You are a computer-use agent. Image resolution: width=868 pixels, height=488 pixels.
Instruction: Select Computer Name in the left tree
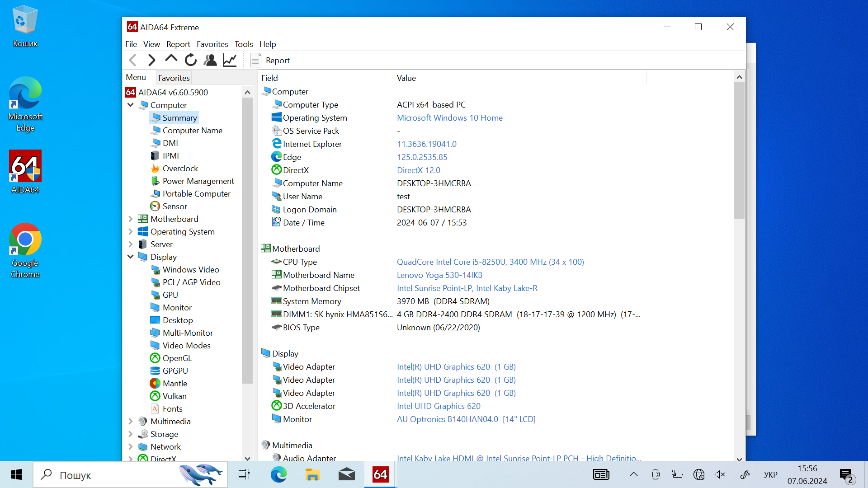tap(192, 130)
